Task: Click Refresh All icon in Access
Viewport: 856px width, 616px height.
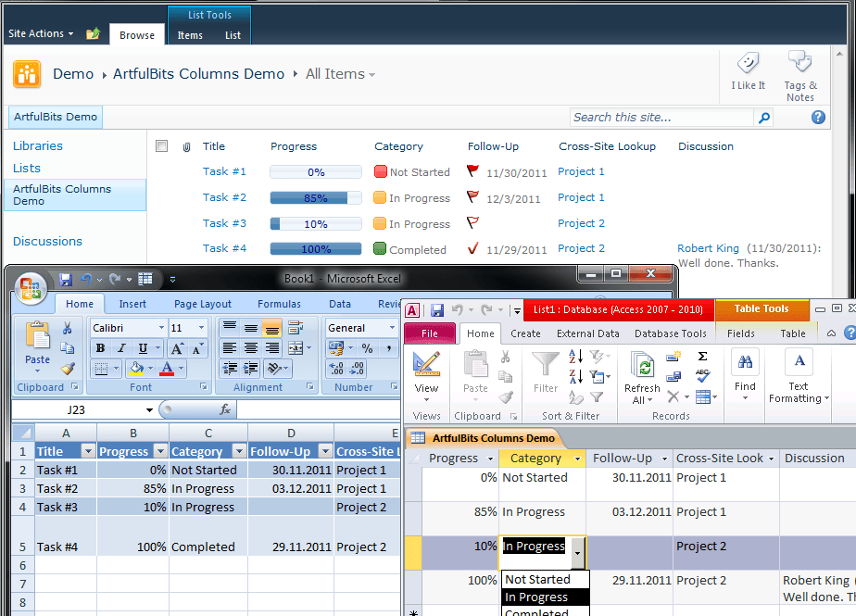Action: [x=643, y=365]
